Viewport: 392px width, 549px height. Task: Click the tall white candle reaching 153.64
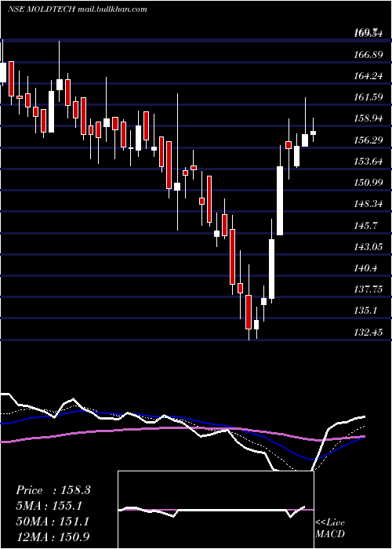280,201
